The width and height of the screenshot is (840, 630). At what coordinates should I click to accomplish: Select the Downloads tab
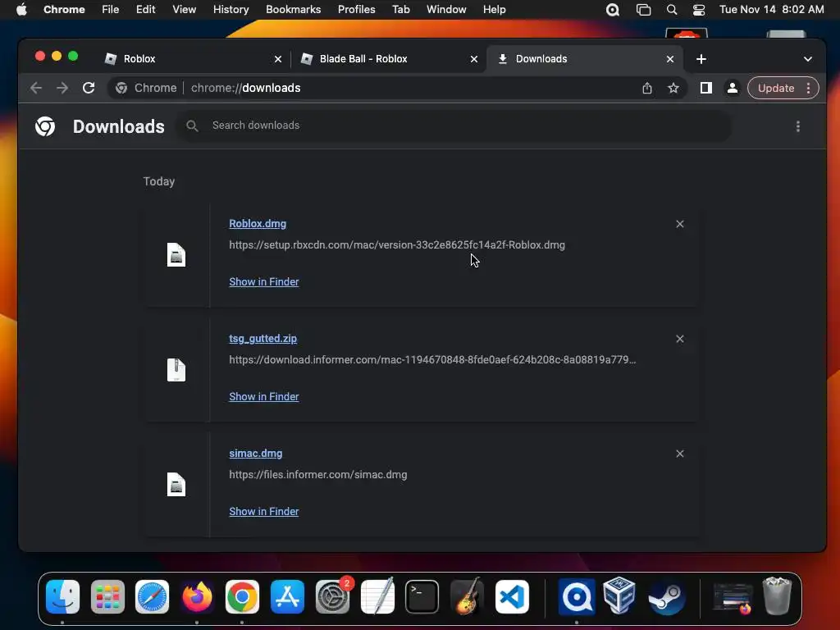584,59
